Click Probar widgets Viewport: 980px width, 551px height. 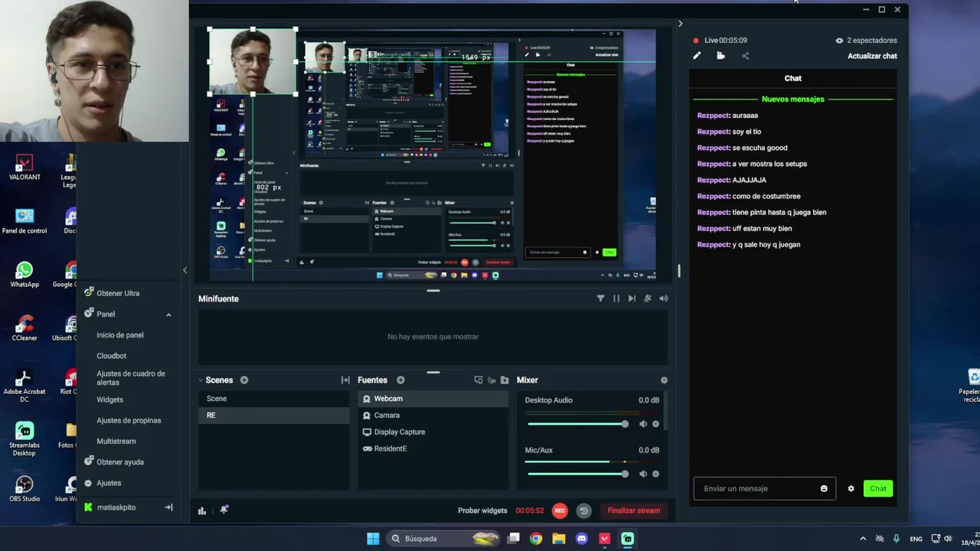[482, 510]
